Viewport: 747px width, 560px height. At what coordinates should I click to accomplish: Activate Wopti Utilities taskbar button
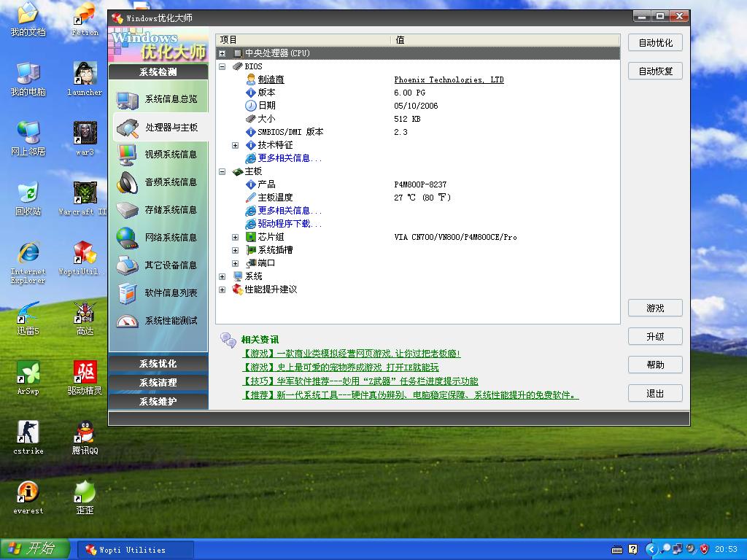coord(135,550)
